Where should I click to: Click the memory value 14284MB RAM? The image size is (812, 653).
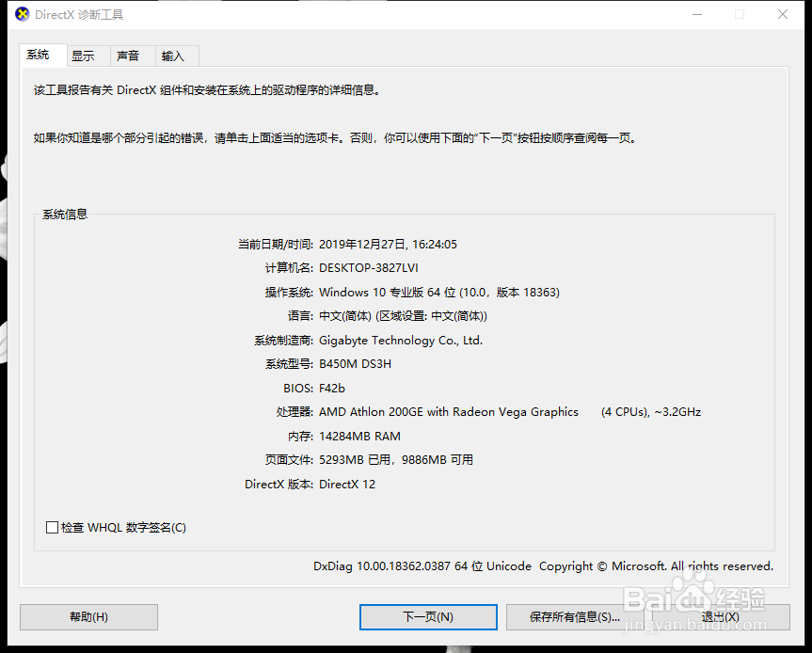click(360, 437)
